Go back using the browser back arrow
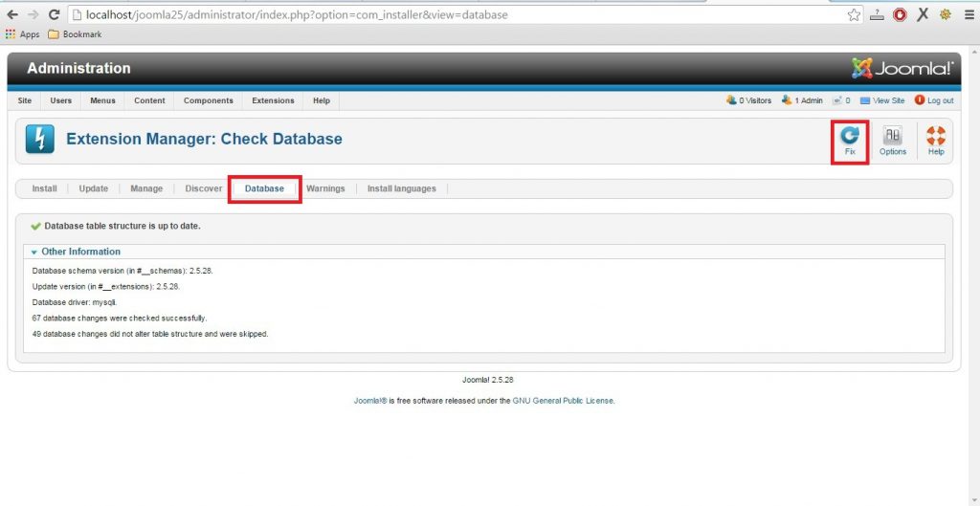This screenshot has height=506, width=980. pyautogui.click(x=12, y=14)
